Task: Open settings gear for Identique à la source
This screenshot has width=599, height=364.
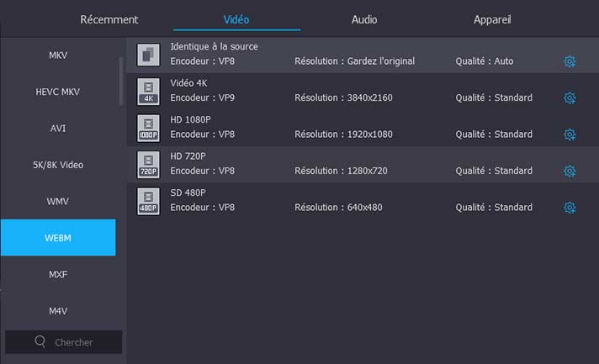Action: pos(570,61)
